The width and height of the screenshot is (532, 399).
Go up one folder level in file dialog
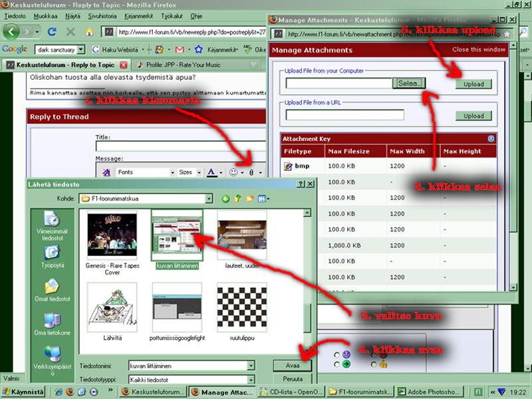[237, 198]
